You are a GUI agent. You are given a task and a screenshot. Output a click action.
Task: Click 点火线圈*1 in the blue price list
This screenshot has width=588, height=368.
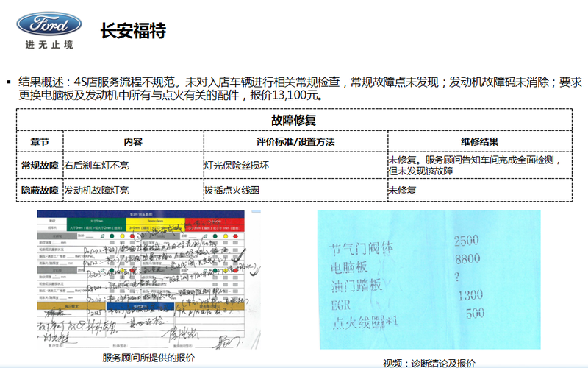coord(365,322)
